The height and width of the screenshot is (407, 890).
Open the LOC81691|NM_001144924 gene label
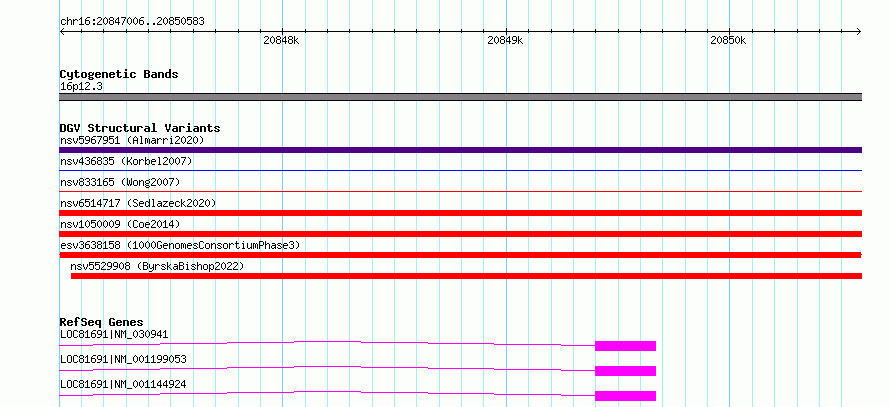coord(123,384)
